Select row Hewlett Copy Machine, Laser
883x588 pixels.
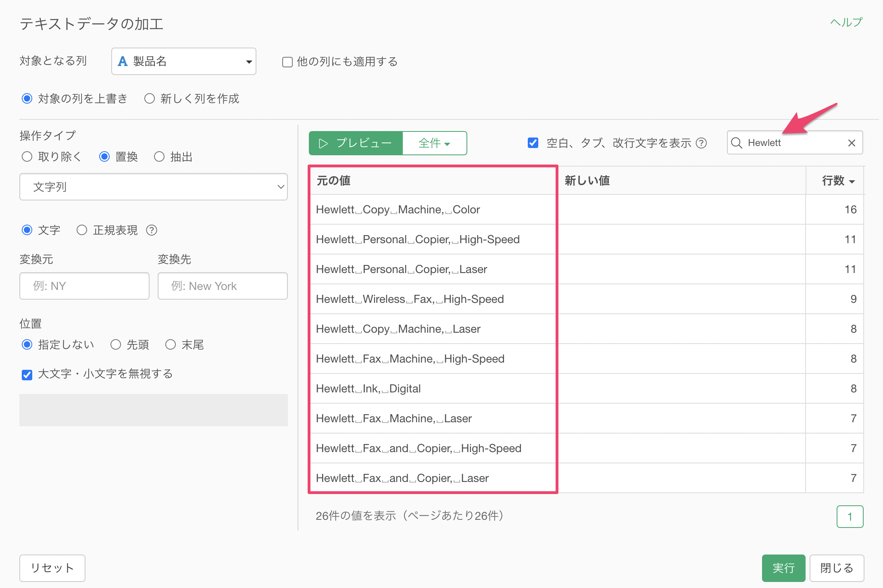click(x=587, y=329)
